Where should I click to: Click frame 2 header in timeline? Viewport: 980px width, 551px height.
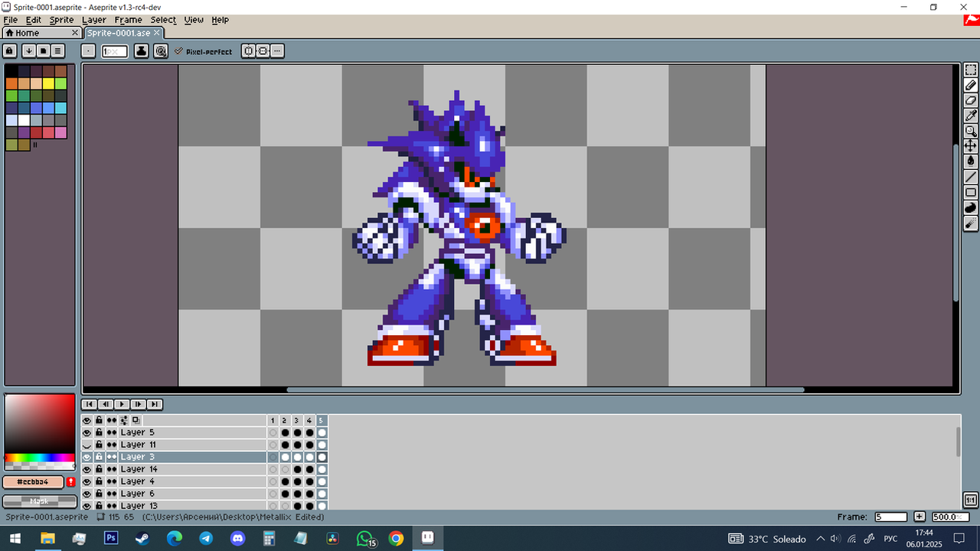click(284, 420)
